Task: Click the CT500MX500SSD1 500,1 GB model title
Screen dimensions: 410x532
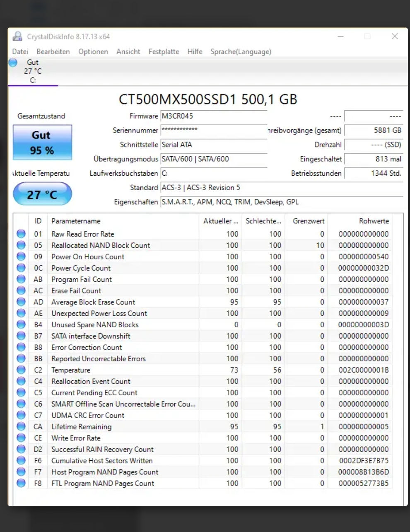Action: click(x=208, y=99)
